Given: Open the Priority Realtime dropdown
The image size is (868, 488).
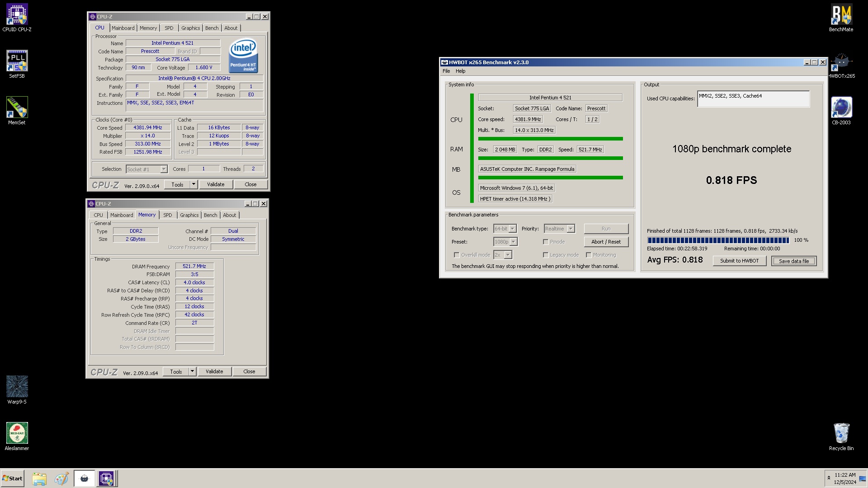Looking at the screenshot, I should (560, 229).
